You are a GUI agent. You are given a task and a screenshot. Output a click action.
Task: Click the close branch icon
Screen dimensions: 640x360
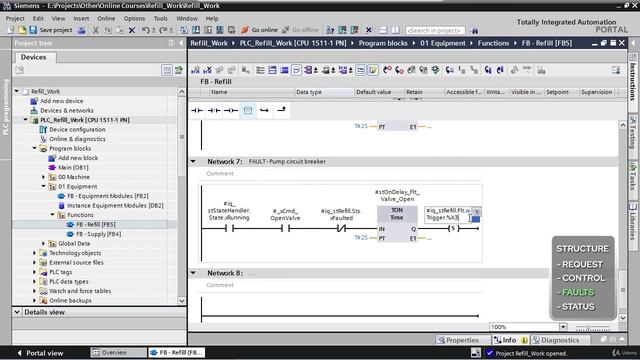(x=281, y=110)
